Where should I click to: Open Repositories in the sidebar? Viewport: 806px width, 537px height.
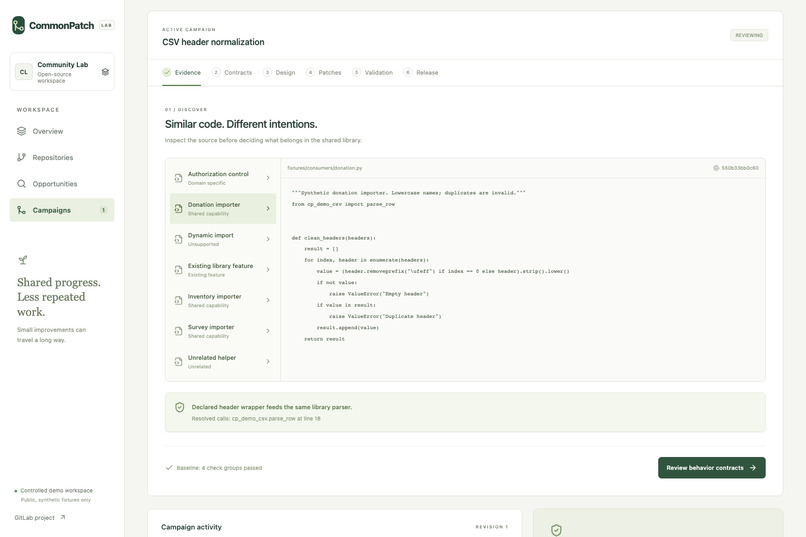tap(62, 157)
